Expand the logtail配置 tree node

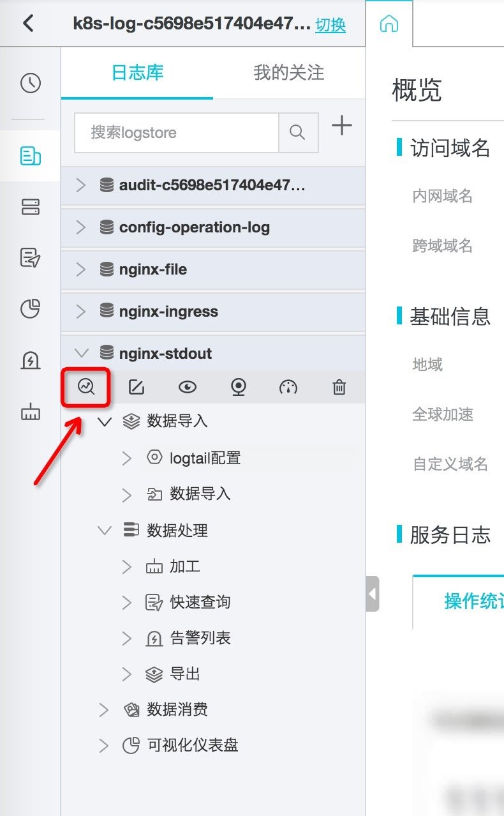127,458
